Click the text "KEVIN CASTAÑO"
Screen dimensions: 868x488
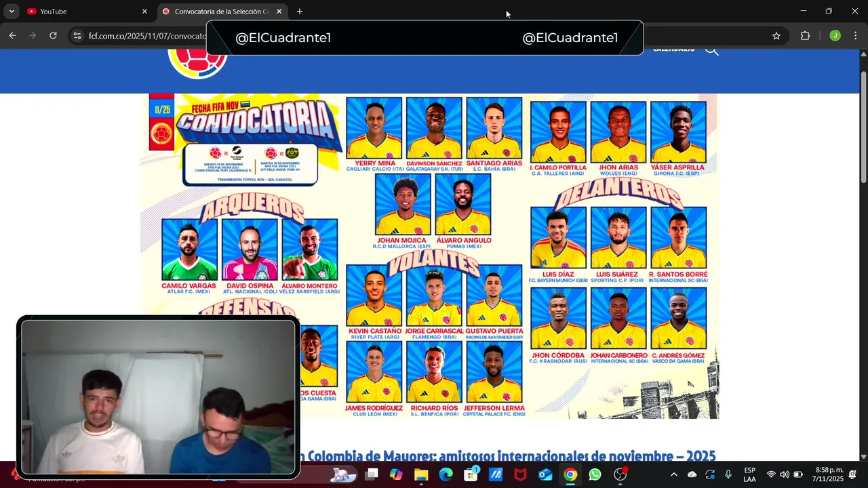[x=375, y=331]
